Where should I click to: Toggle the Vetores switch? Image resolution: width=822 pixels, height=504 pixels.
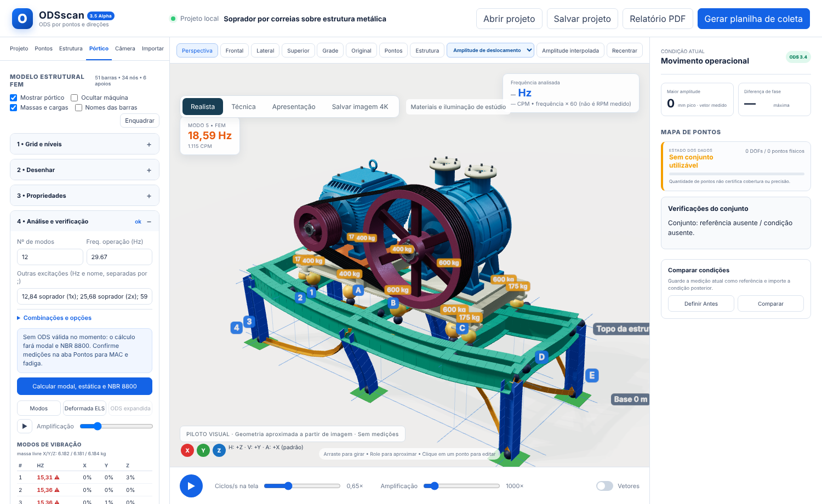(604, 486)
